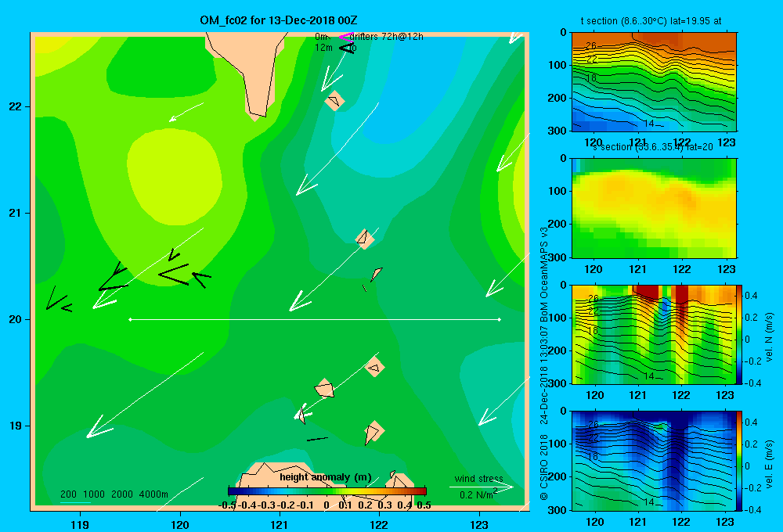Screen dimensions: 783x532
Task: Click longitude tick label 119 on main map
Action: pyautogui.click(x=81, y=525)
